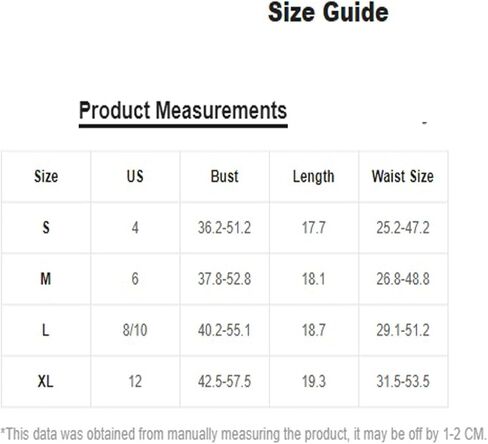Screen dimensions: 488x444
Task: Click the Bust column header
Action: pos(224,176)
